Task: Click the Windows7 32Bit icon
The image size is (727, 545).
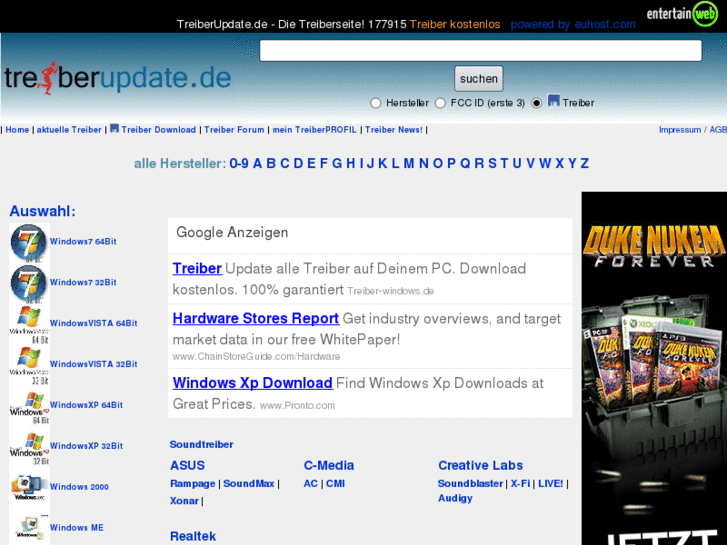Action: click(29, 283)
